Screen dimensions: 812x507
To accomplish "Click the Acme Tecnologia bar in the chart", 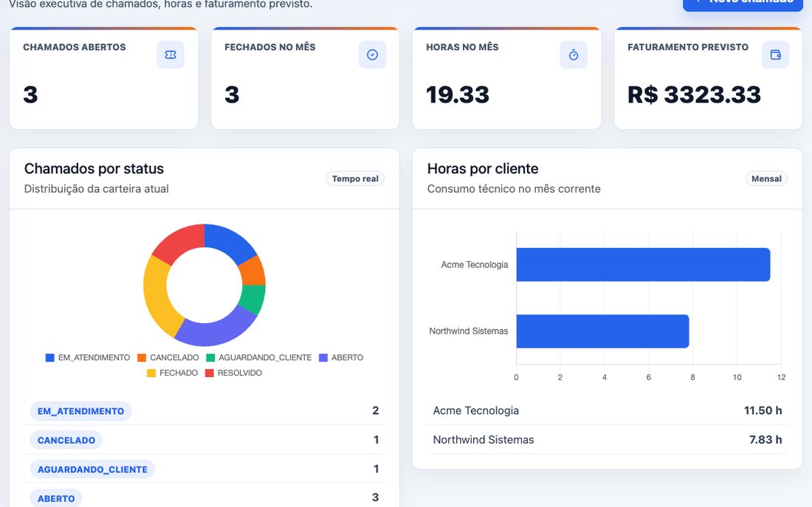I will tap(643, 265).
